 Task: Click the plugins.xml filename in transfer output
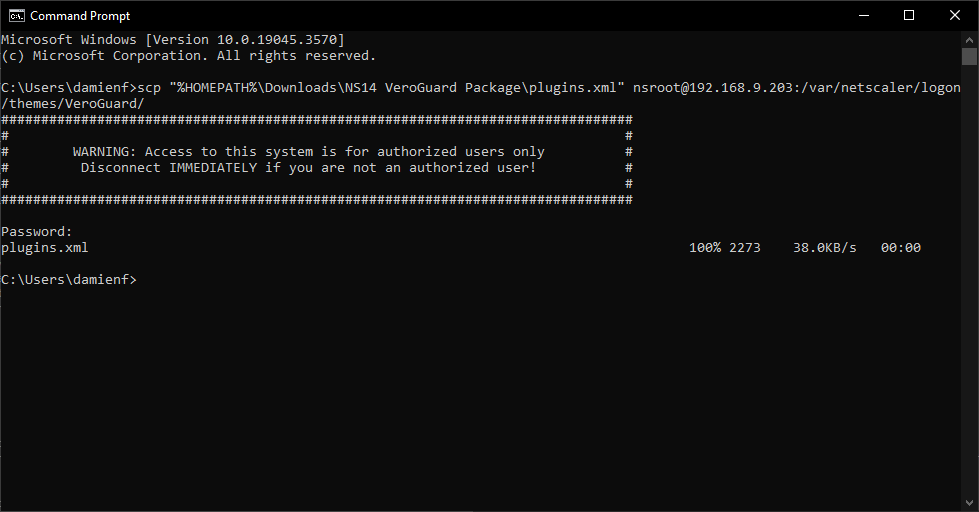coord(45,247)
